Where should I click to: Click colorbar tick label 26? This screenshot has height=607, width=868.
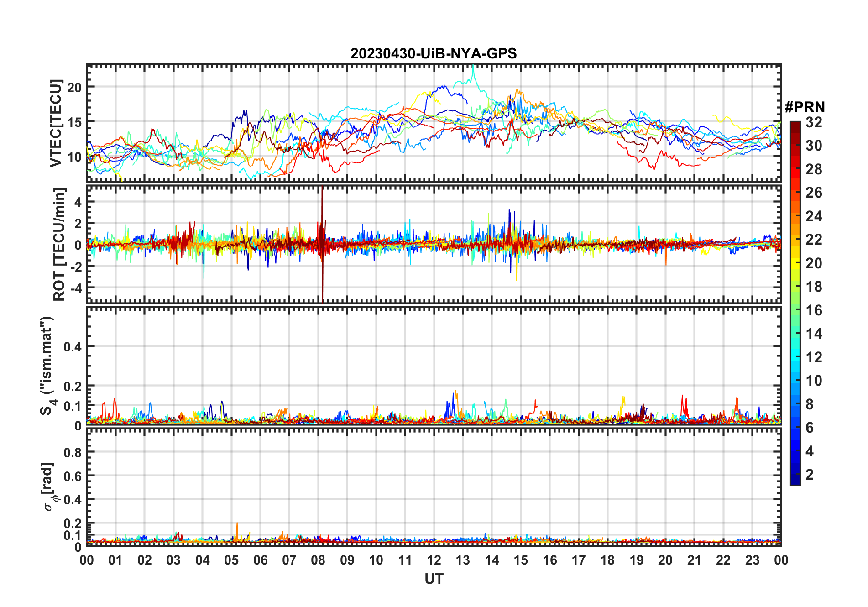pos(814,193)
